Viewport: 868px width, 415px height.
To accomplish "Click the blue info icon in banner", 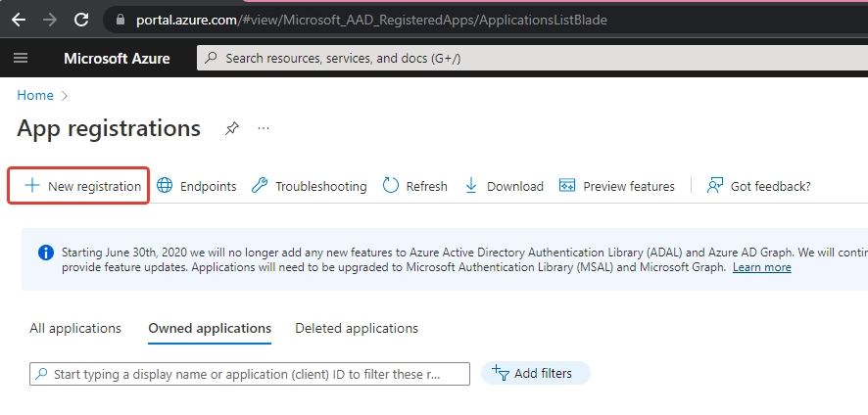I will pos(46,253).
